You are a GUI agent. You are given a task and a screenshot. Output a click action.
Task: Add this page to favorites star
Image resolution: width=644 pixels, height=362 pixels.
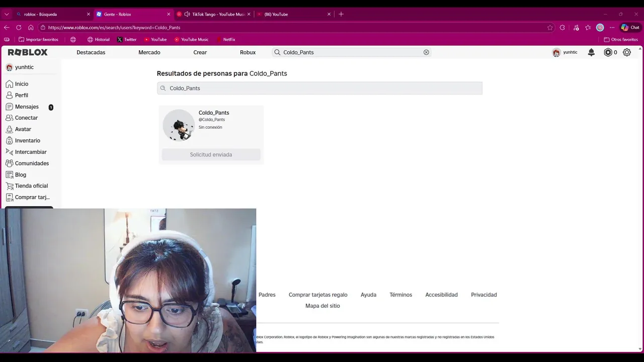pos(550,28)
